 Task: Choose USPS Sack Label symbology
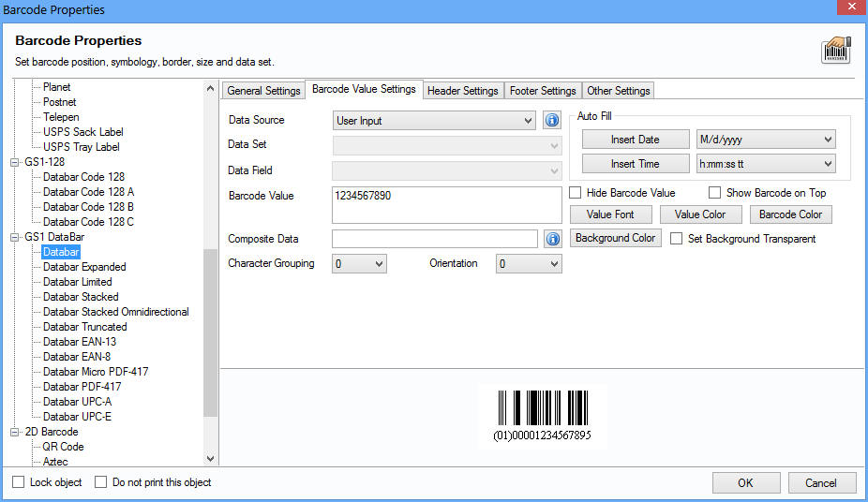pos(83,132)
